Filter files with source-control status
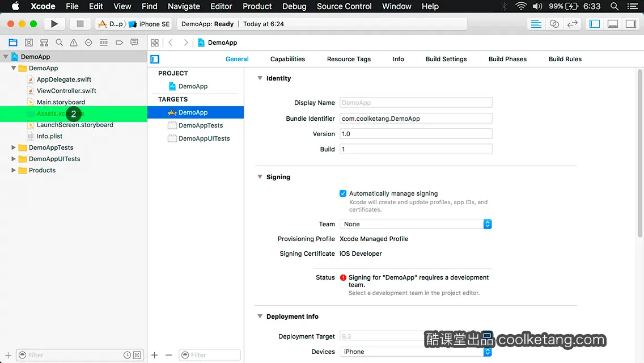The image size is (644, 363). coord(137,355)
